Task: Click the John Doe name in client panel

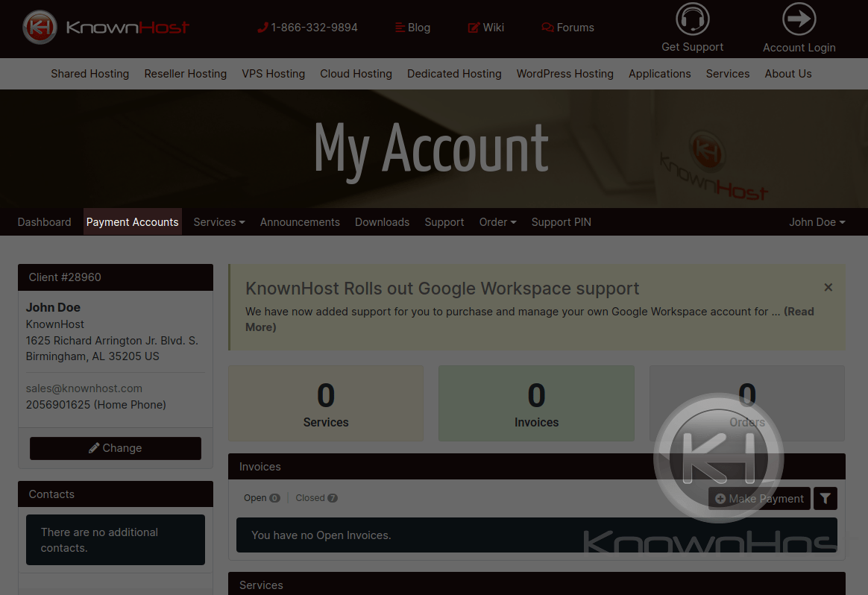Action: 53,307
